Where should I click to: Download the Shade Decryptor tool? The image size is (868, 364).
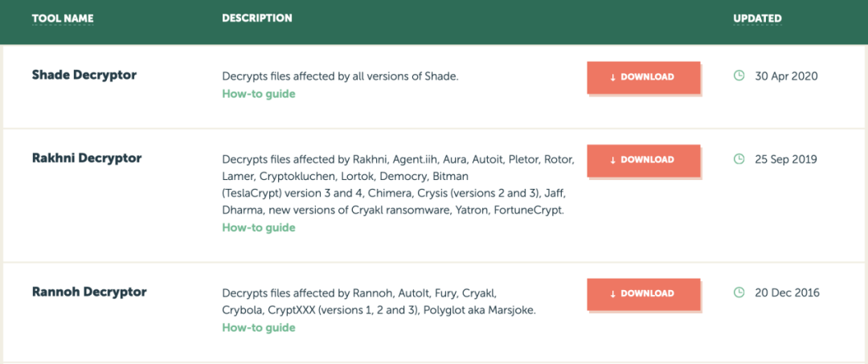tap(643, 77)
